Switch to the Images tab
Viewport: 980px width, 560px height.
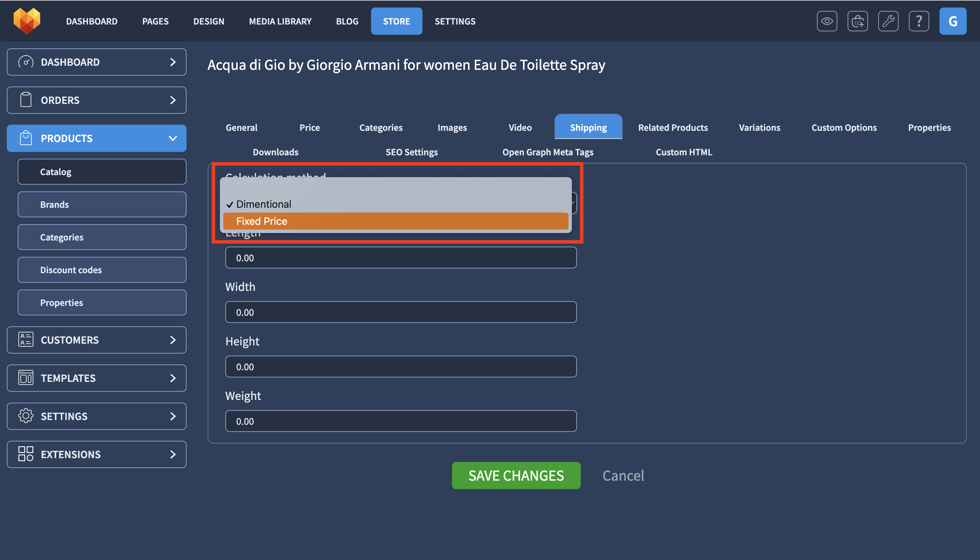click(452, 127)
